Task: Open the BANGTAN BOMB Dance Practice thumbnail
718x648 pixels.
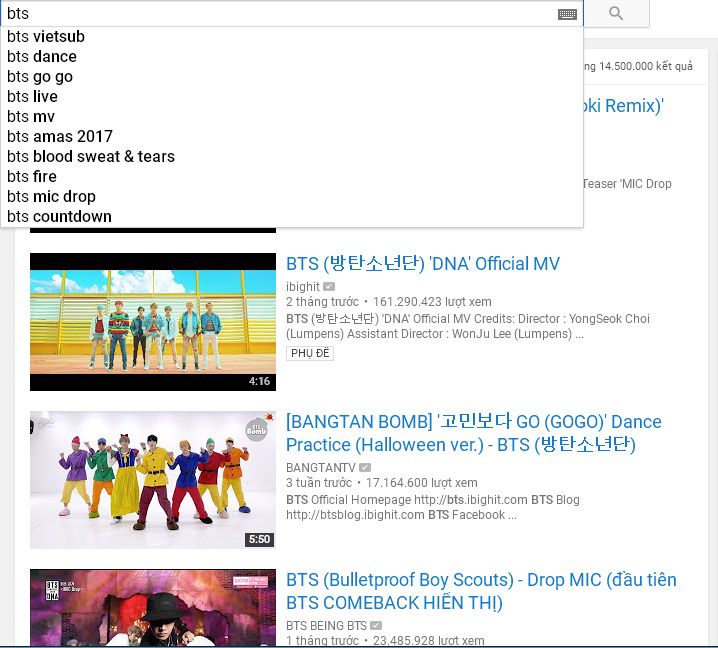Action: (152, 479)
